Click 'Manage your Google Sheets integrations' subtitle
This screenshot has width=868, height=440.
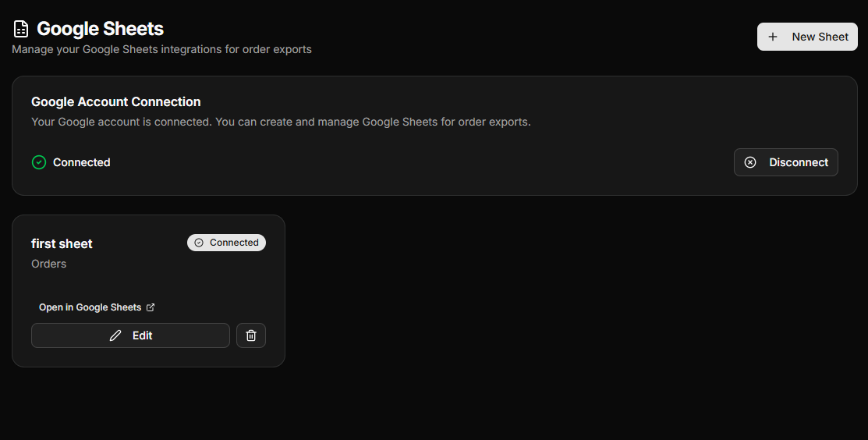(x=161, y=49)
